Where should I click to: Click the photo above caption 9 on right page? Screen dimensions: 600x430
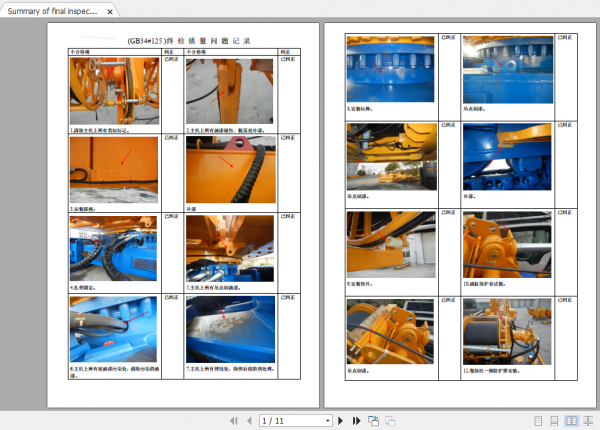[391, 244]
